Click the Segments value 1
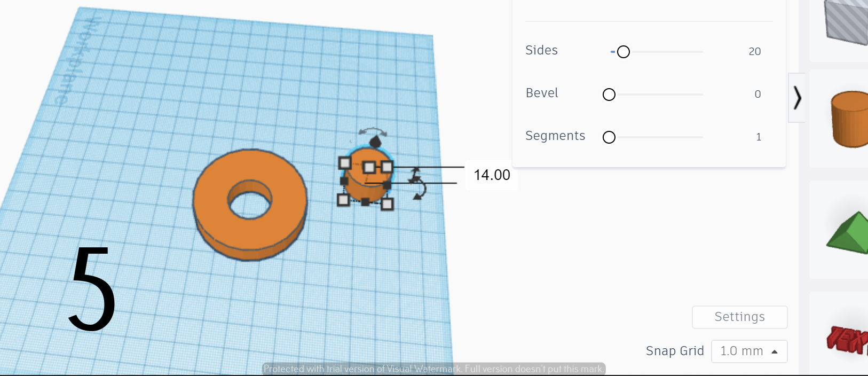Image resolution: width=868 pixels, height=376 pixels. tap(758, 137)
